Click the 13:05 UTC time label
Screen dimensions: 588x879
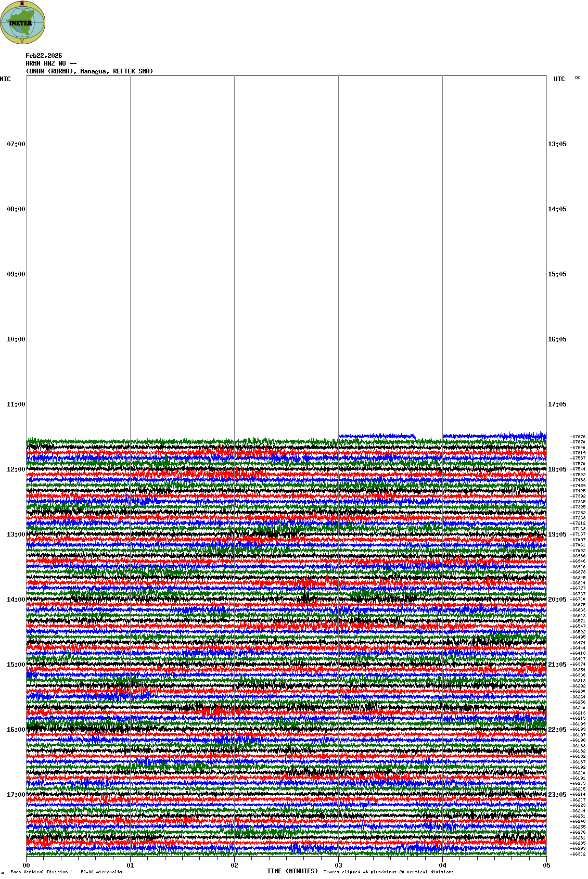click(x=557, y=144)
